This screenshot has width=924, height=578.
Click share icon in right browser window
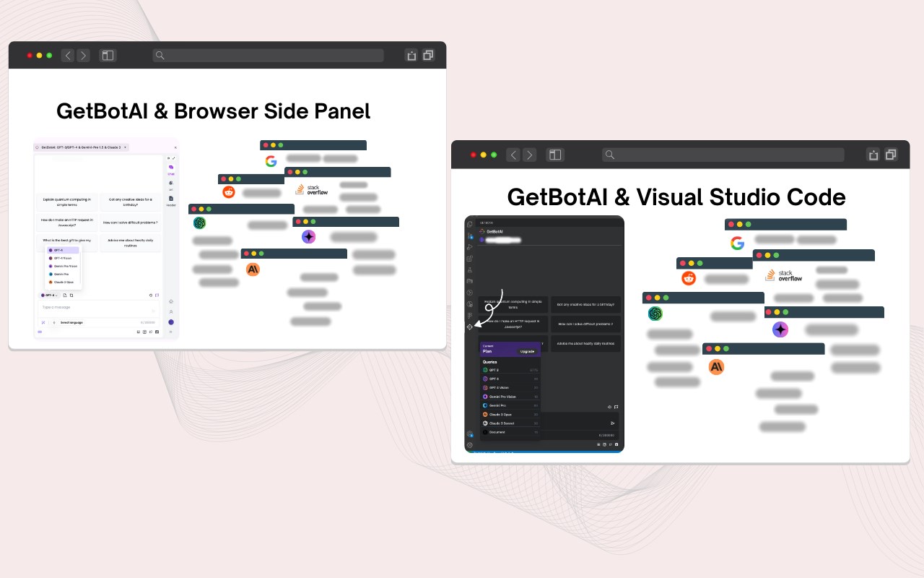click(873, 155)
